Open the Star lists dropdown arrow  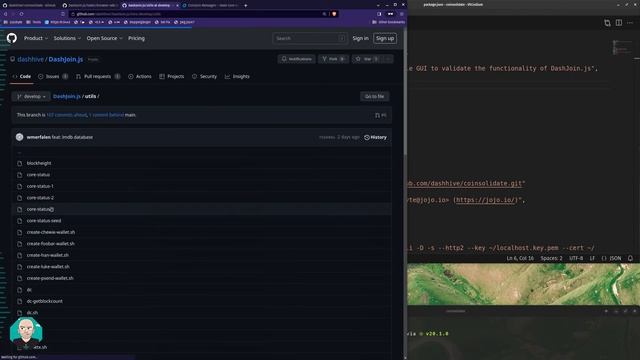(388, 59)
